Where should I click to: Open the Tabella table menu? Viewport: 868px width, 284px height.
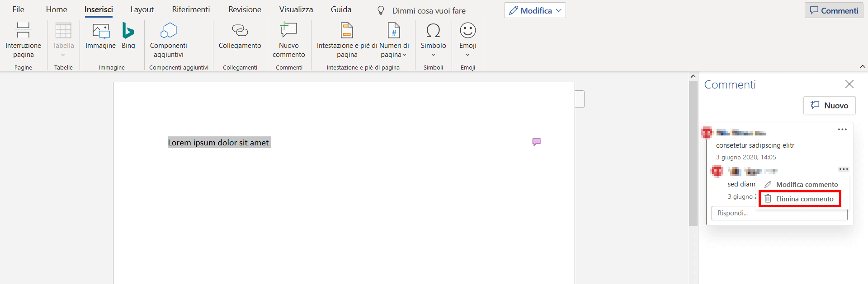(63, 40)
